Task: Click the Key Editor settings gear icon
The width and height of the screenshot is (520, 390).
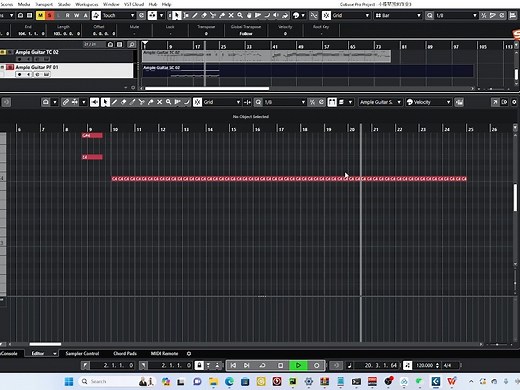Action: (x=514, y=102)
